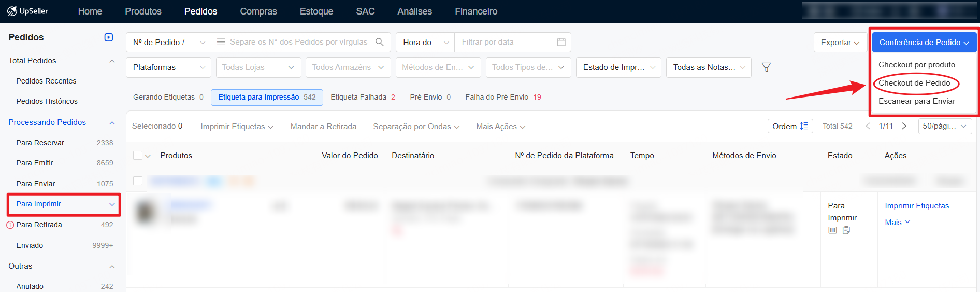Switch to Pré Envio tab
The width and height of the screenshot is (980, 292).
click(430, 97)
